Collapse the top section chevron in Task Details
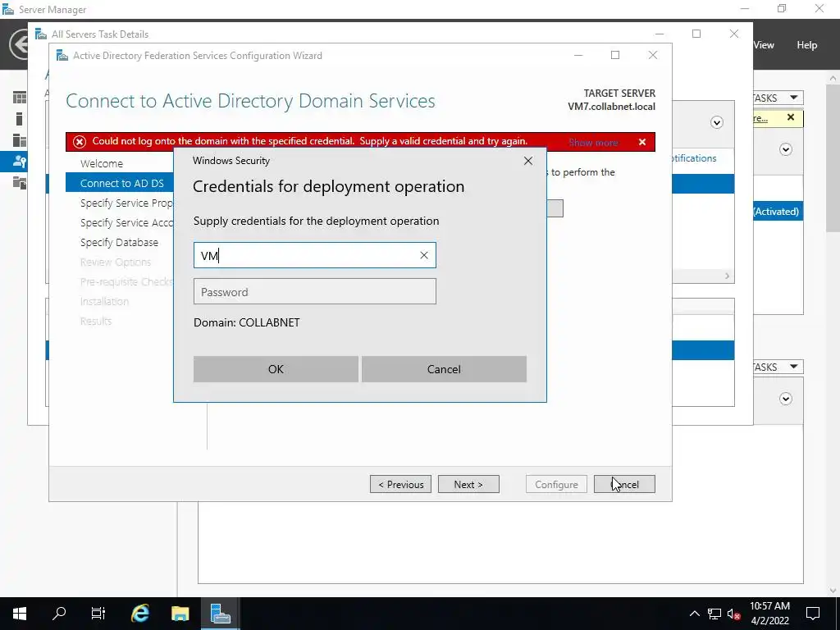 [716, 123]
